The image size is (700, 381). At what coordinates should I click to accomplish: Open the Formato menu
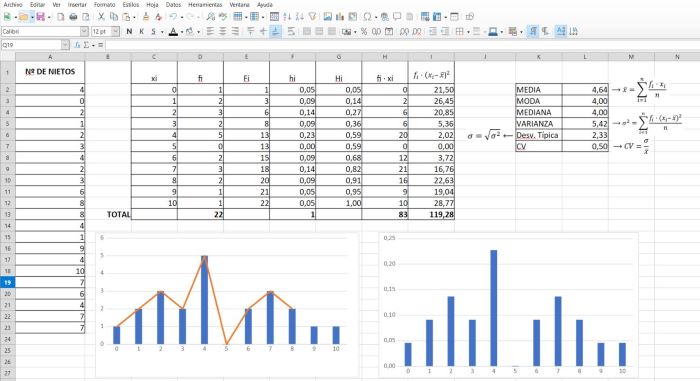104,5
